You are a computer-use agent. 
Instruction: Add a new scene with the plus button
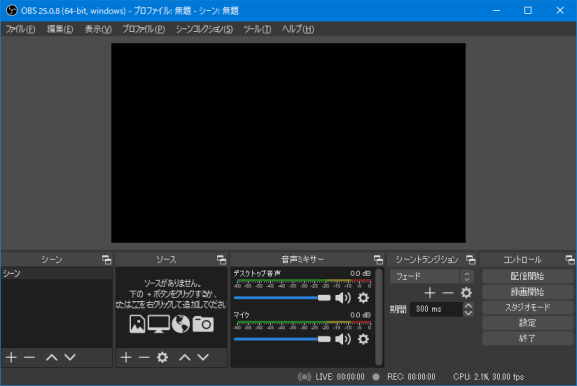tap(11, 357)
